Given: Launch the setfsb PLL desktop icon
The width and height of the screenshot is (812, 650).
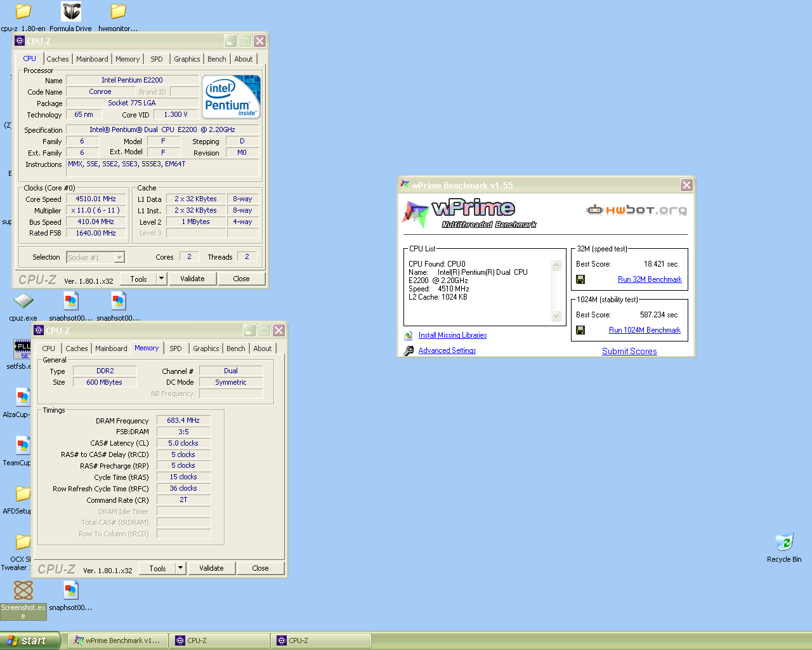Looking at the screenshot, I should [x=23, y=349].
